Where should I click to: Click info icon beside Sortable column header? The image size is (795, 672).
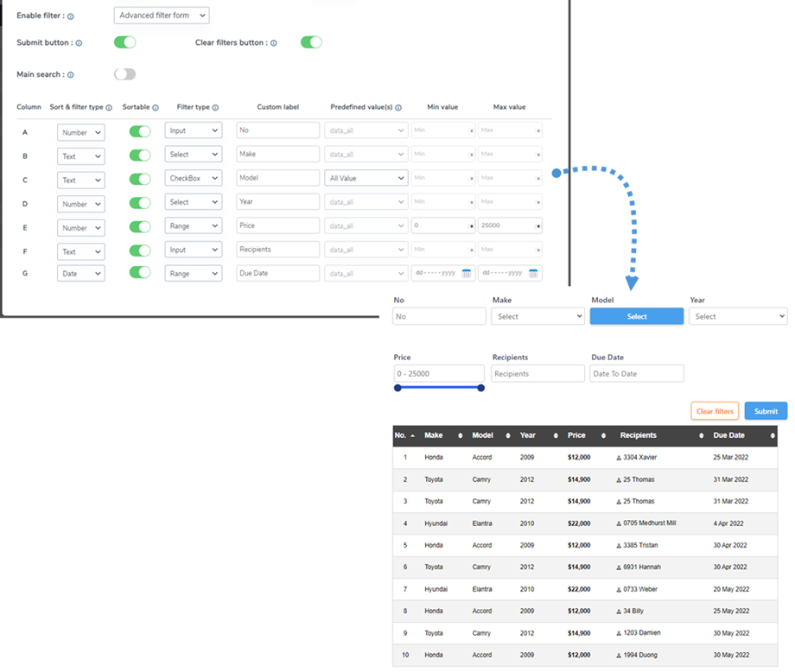coord(156,108)
